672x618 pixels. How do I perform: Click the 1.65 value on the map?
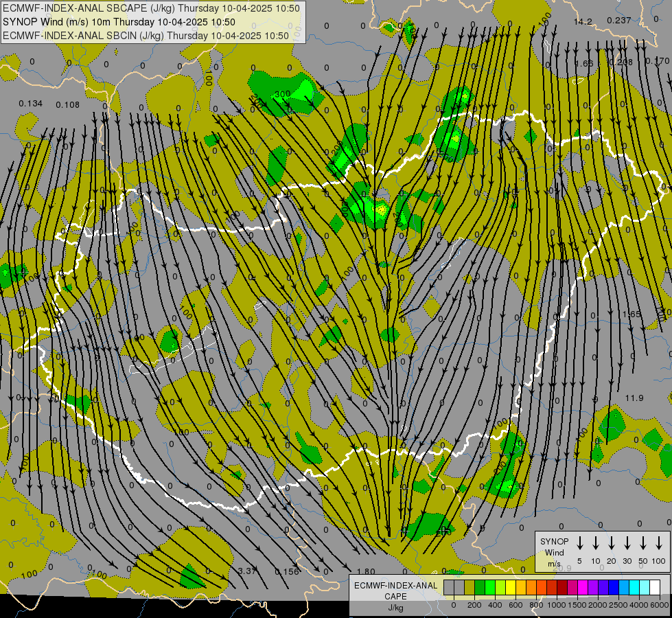click(x=632, y=314)
